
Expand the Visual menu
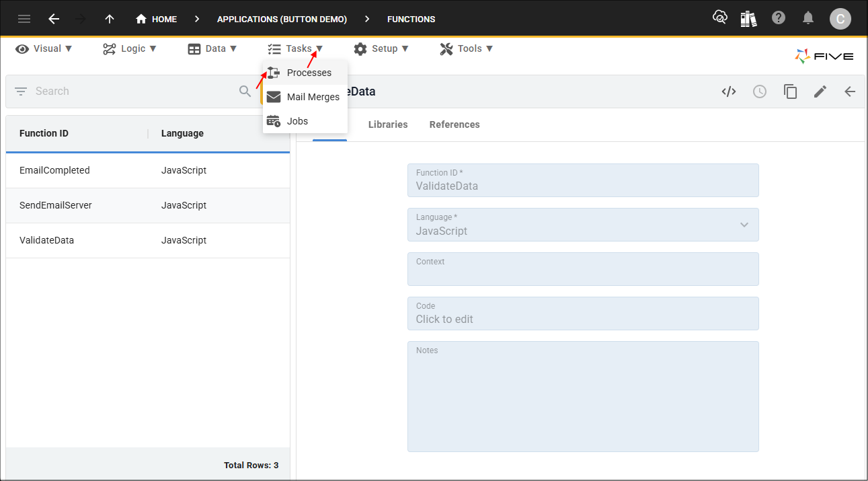coord(44,48)
